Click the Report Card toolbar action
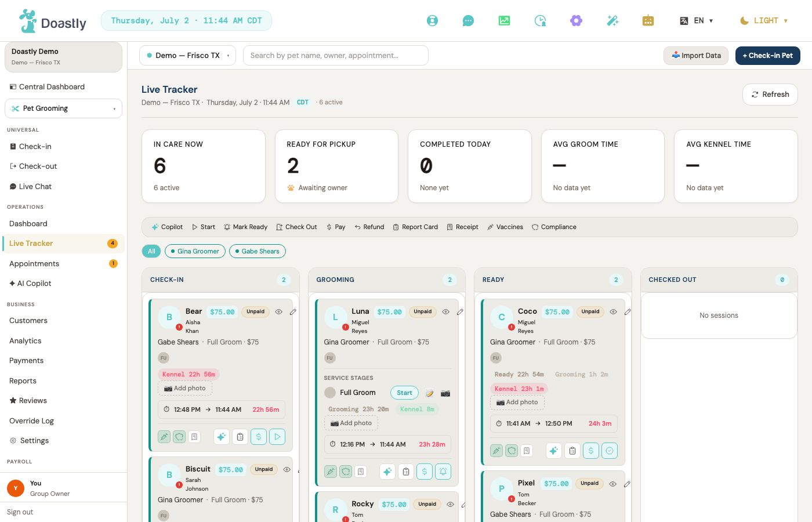This screenshot has width=812, height=522. click(415, 227)
